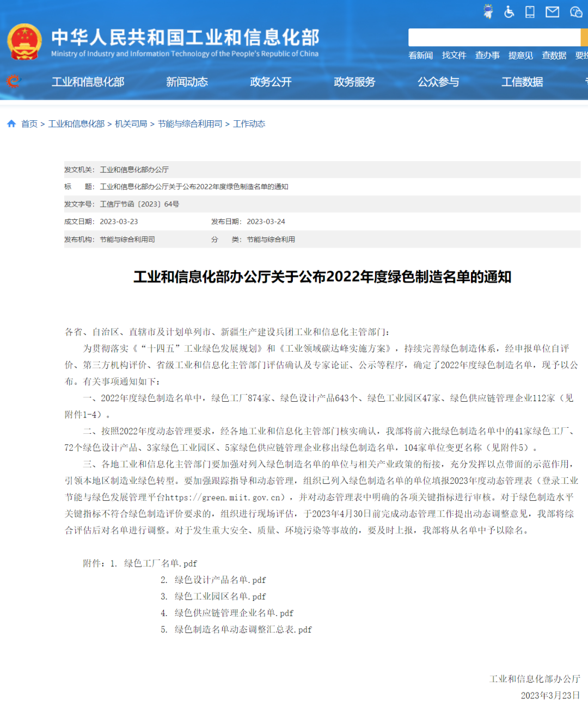
Task: Open the WeChat icon in header
Action: tap(576, 11)
